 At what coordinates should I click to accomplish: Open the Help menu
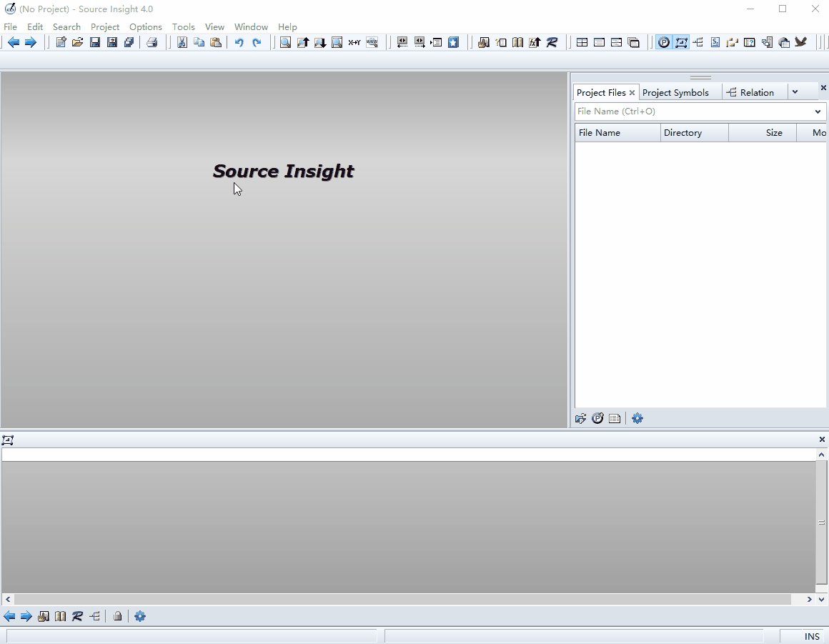[x=287, y=26]
